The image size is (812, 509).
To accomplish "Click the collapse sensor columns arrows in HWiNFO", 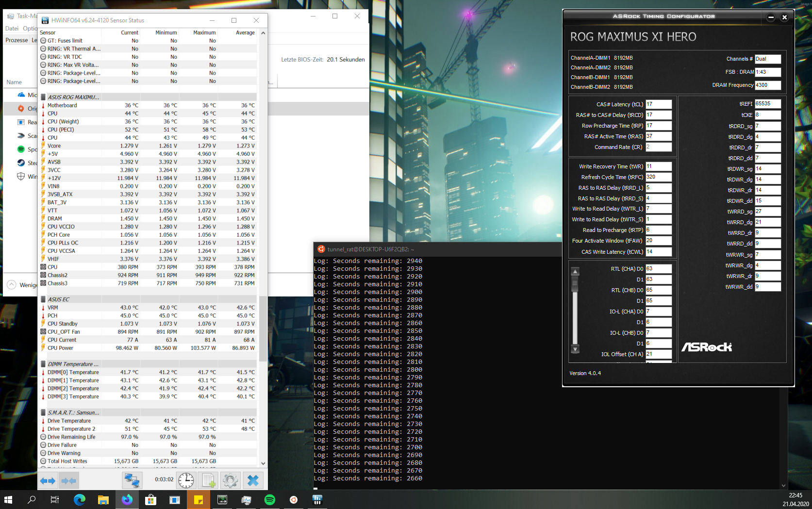I will (68, 480).
